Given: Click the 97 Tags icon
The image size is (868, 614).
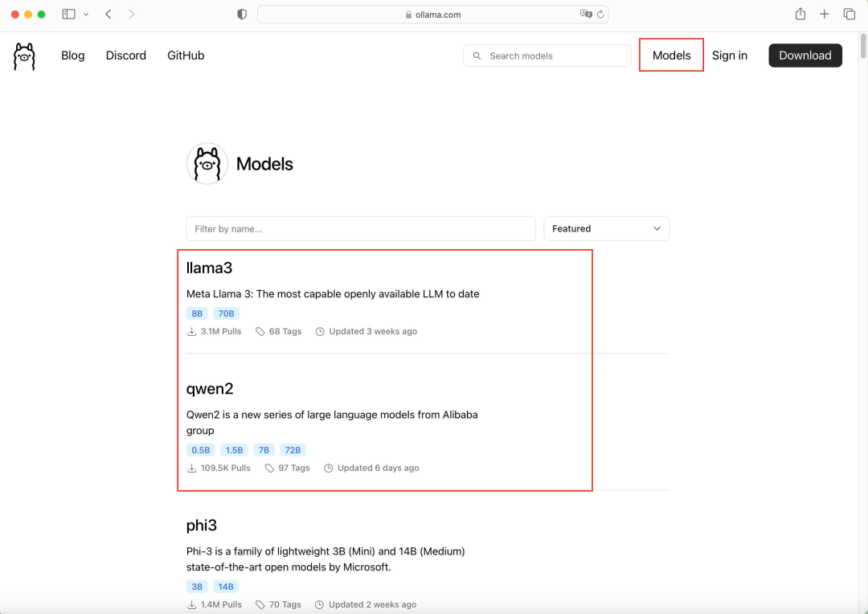Looking at the screenshot, I should (269, 469).
